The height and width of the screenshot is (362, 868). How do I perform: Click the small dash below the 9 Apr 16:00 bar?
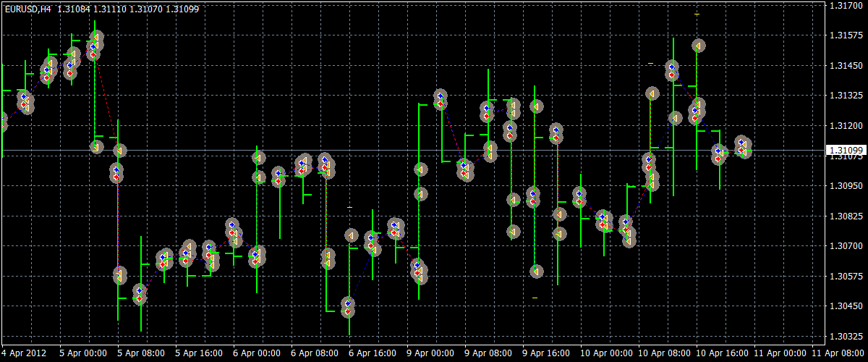535,298
